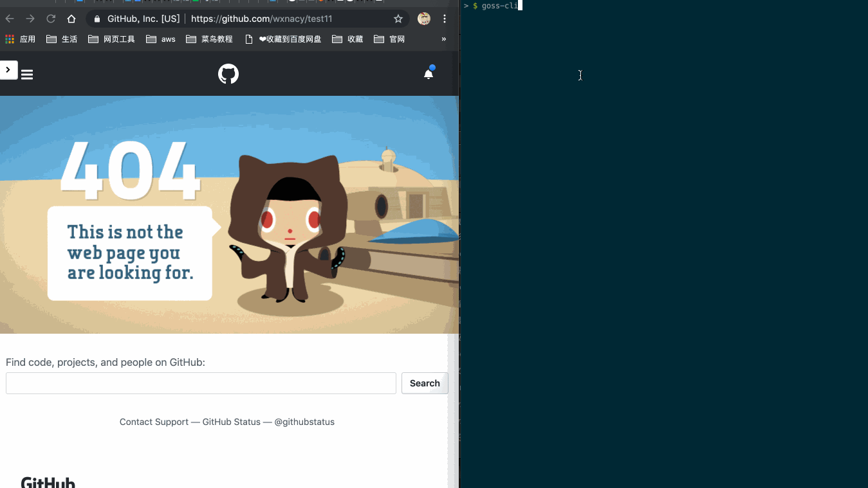This screenshot has width=868, height=488.
Task: Open the GitHub hamburger menu
Action: (27, 75)
